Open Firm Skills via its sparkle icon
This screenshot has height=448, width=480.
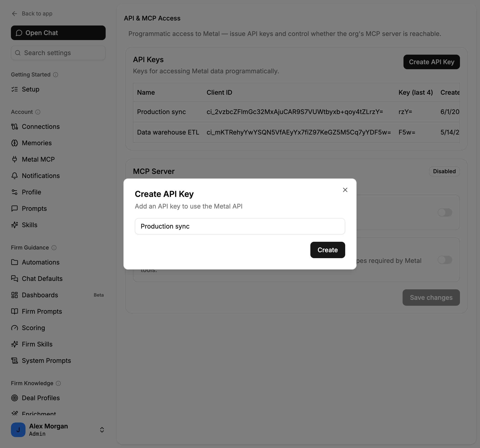15,344
